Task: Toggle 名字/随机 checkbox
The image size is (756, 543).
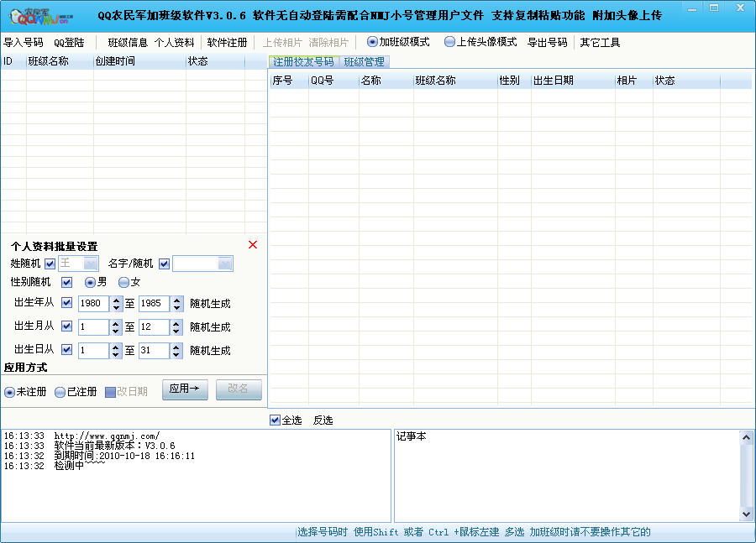Action: point(164,264)
